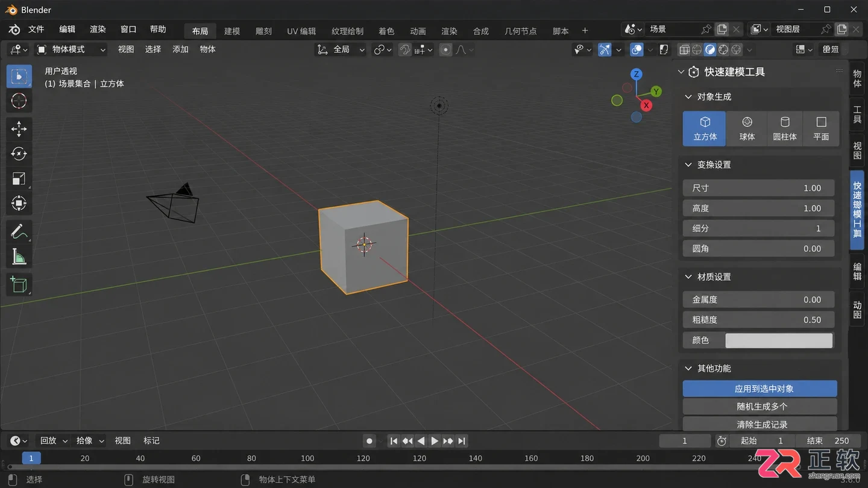Screen dimensions: 868x488
Task: Open the 编辑 menu
Action: coord(67,30)
